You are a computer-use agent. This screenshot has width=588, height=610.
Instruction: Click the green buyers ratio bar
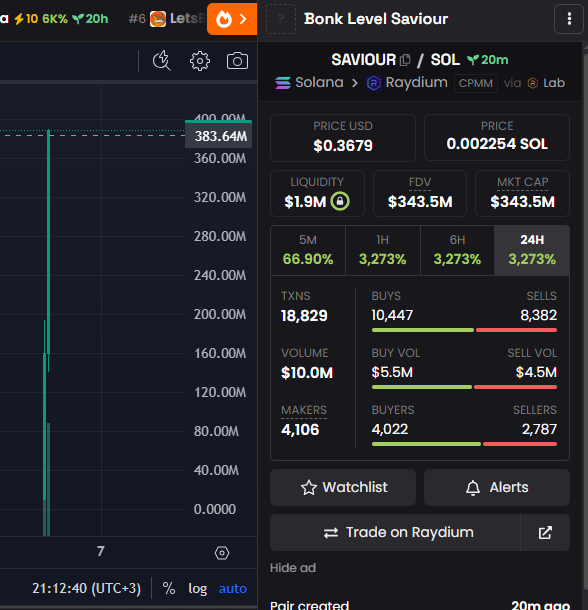[x=426, y=444]
